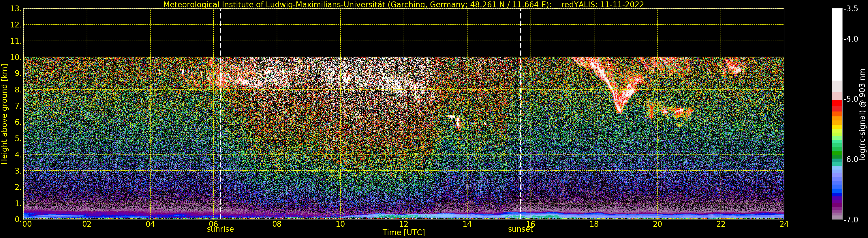
Task: Click the time axis tick label 22
Action: 721,224
